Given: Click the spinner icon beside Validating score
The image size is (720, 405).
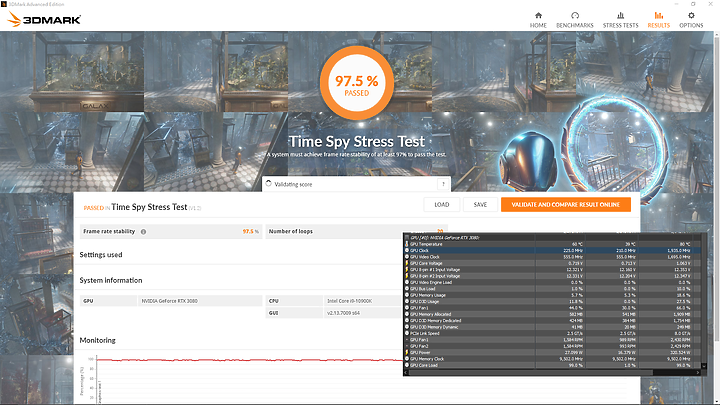Looking at the screenshot, I should 269,183.
